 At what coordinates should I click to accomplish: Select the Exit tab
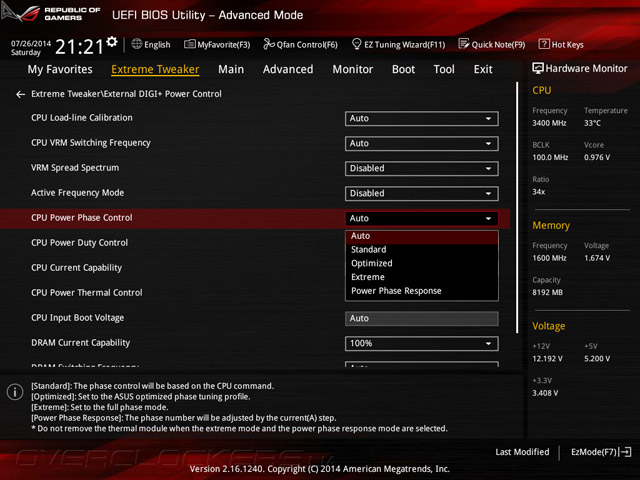483,69
